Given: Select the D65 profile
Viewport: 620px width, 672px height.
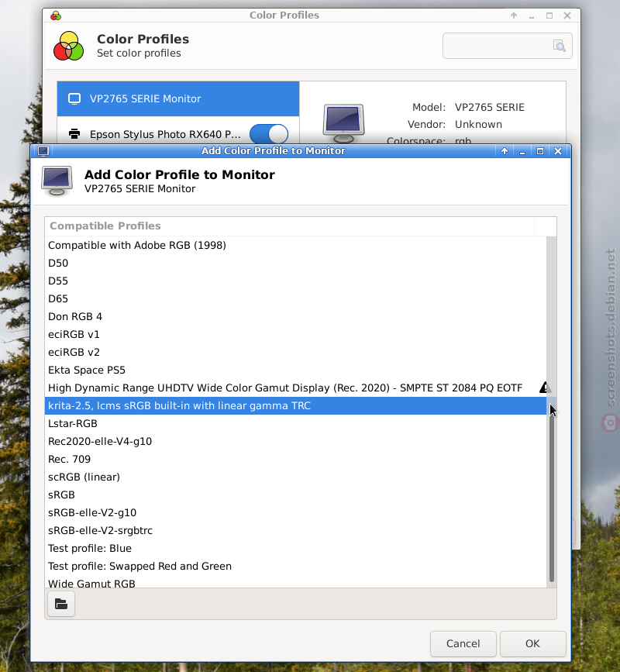Looking at the screenshot, I should coord(295,298).
